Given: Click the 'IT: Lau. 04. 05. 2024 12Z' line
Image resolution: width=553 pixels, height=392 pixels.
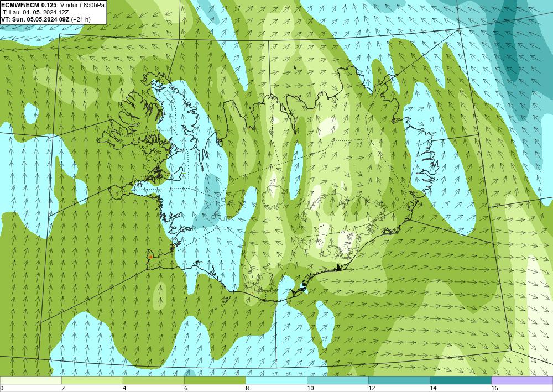Looking at the screenshot, I should click(35, 12).
